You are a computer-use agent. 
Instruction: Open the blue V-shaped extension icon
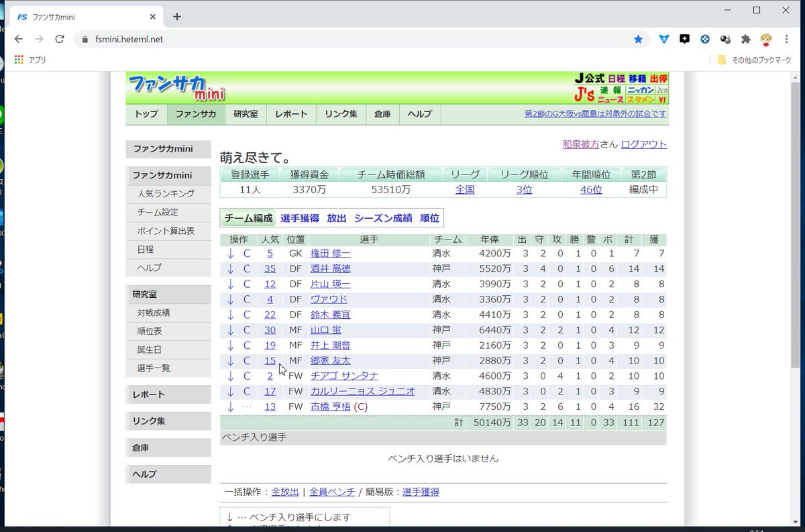point(663,39)
